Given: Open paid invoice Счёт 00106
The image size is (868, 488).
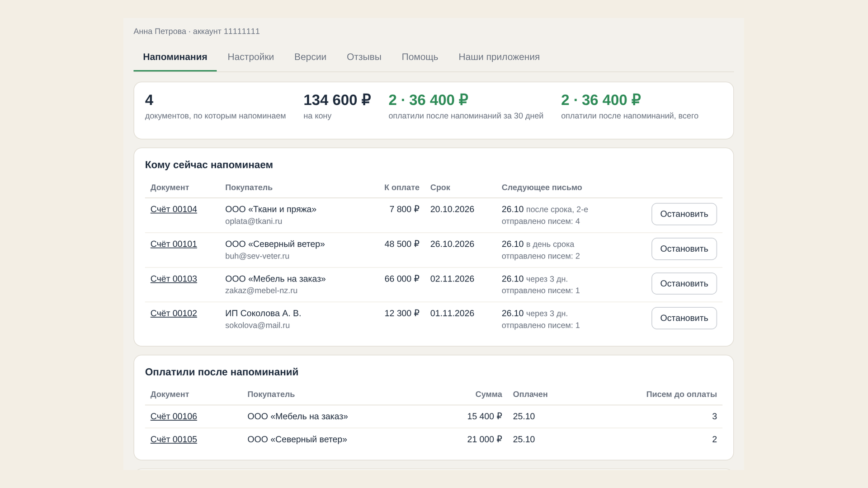Looking at the screenshot, I should point(174,416).
